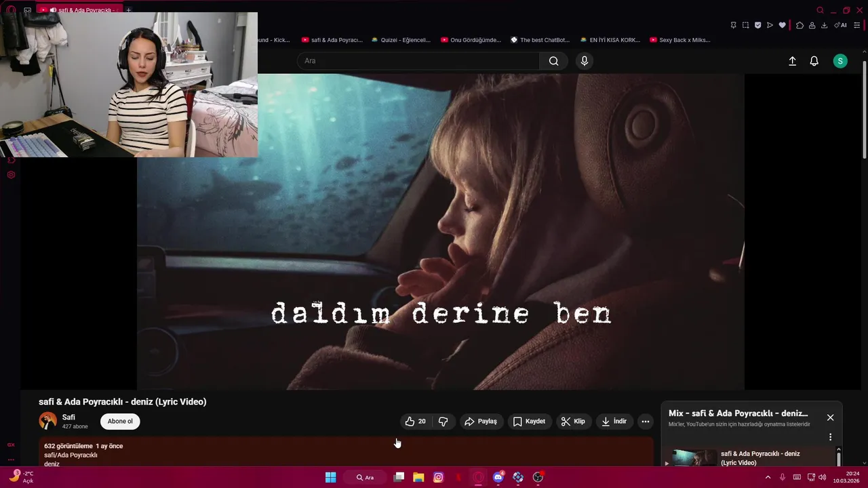
Task: Open the Safi channel name link
Action: pos(68,417)
